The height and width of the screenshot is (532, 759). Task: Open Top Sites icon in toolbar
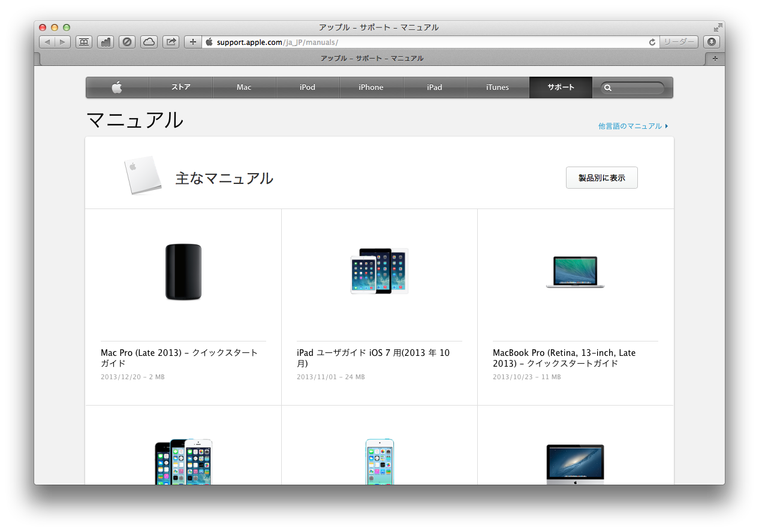click(x=106, y=42)
